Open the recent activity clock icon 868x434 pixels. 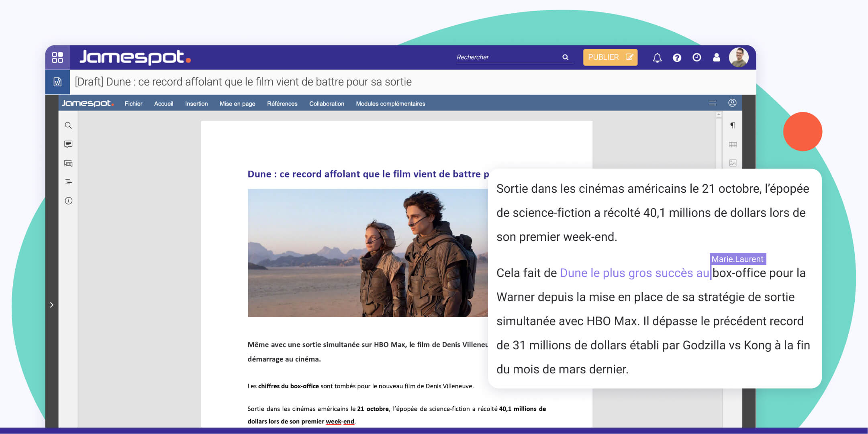[x=696, y=57]
